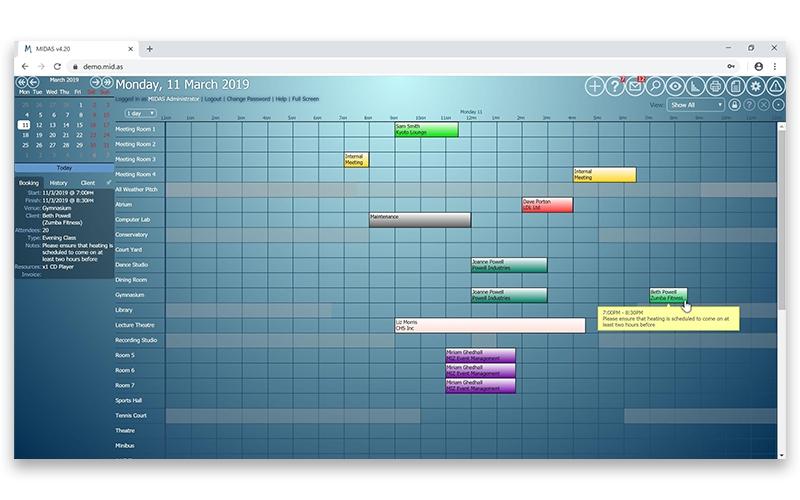The width and height of the screenshot is (800, 500).
Task: Open Liz Morris CHS Inc booking
Action: [x=490, y=326]
